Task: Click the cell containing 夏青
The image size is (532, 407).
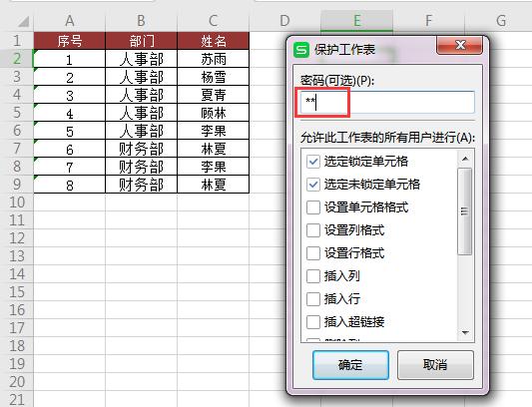Action: pos(213,95)
